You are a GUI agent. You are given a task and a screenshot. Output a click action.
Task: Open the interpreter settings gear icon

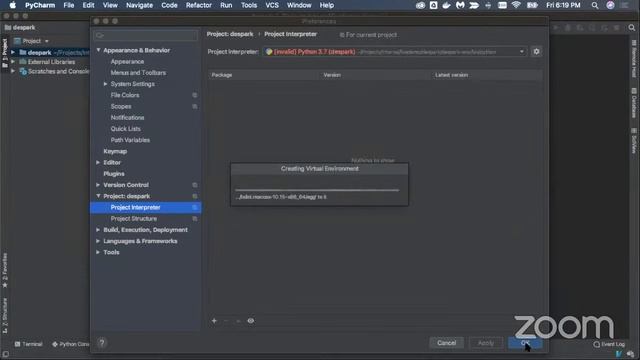pos(536,52)
